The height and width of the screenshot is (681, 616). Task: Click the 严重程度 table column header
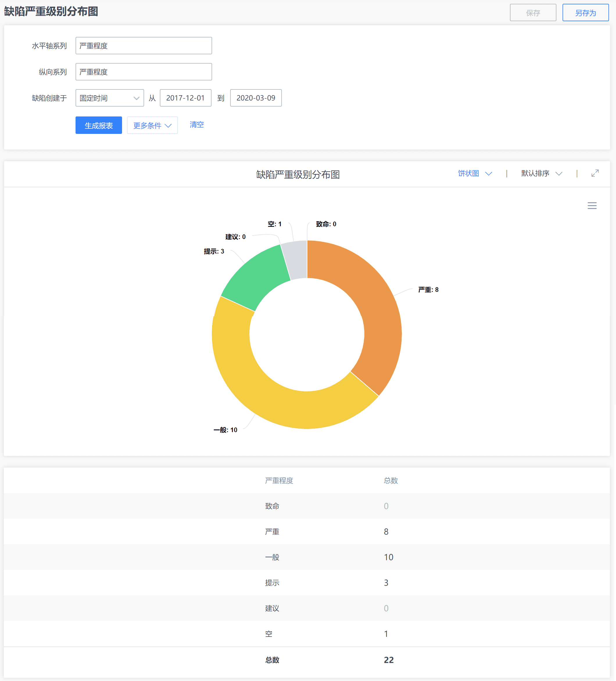(x=279, y=480)
